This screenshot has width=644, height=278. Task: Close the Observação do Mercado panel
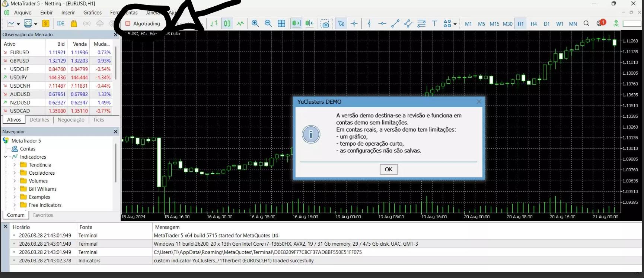pos(115,35)
